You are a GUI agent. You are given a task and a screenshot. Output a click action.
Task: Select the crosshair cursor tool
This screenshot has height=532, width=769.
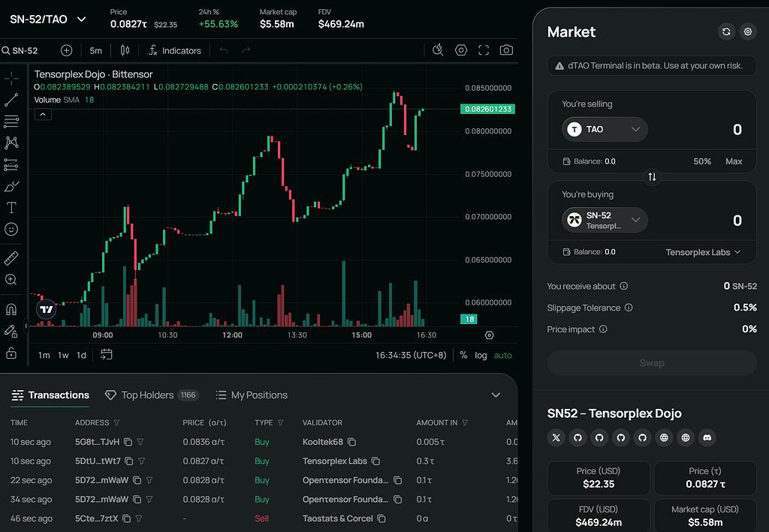[11, 78]
